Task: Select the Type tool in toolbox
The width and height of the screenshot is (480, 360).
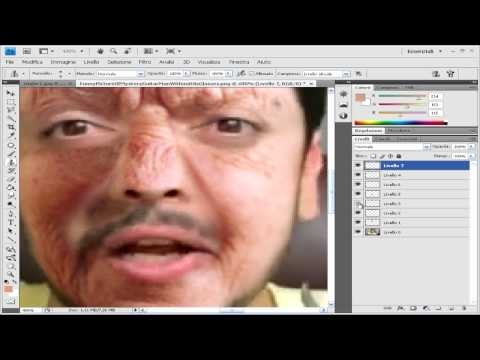Action: [x=11, y=222]
